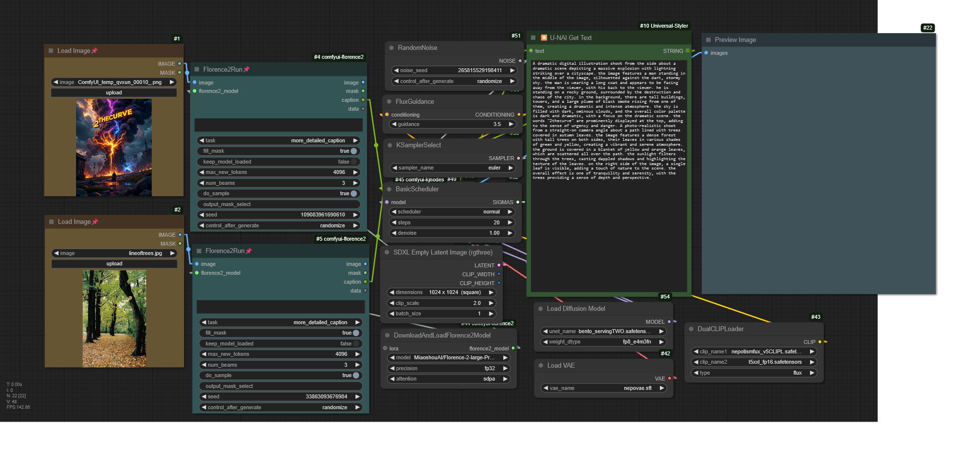Increase steps with the right arrow in BasicScheduler
This screenshot has height=471, width=980.
tap(510, 222)
